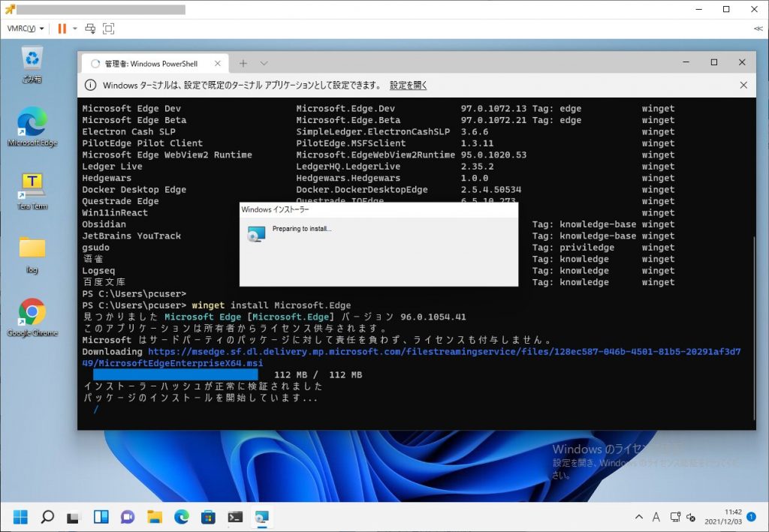
Task: Select the Microsoft Edge desktop shortcut
Action: tap(32, 127)
